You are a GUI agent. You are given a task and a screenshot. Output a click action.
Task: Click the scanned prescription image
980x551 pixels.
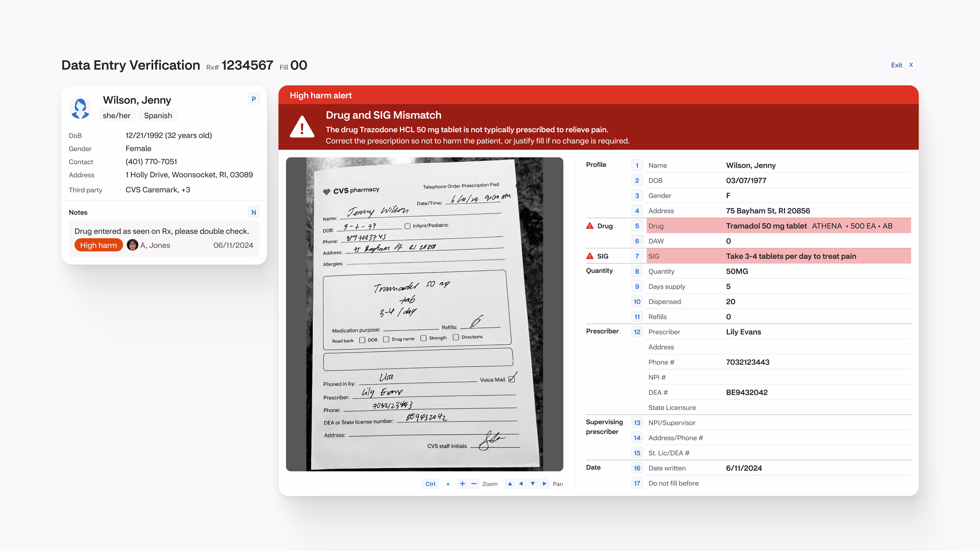click(x=424, y=314)
